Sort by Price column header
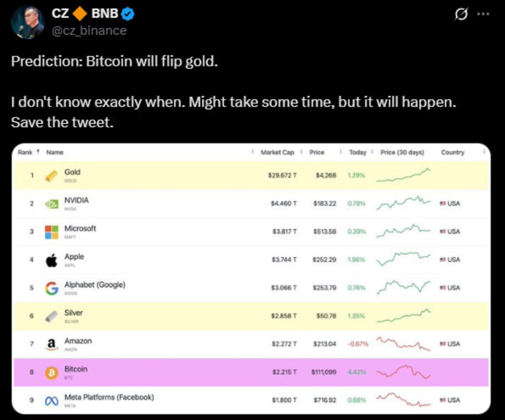Screen dimensions: 505x420 pyautogui.click(x=317, y=152)
